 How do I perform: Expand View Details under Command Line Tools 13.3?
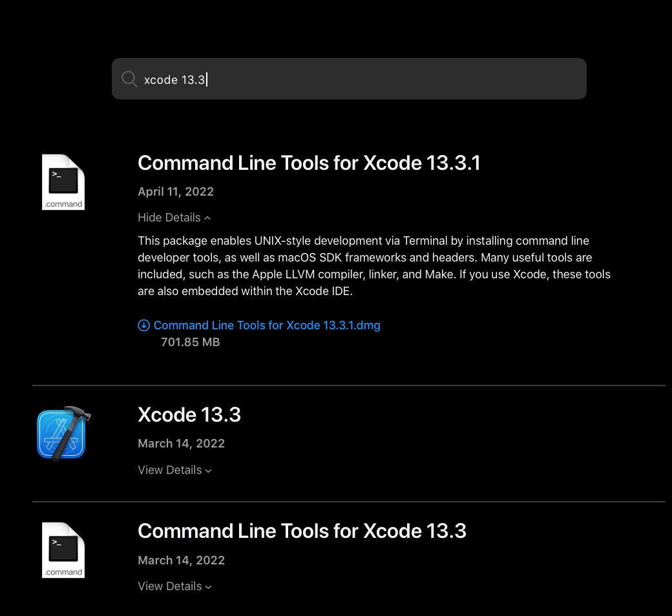tap(175, 586)
